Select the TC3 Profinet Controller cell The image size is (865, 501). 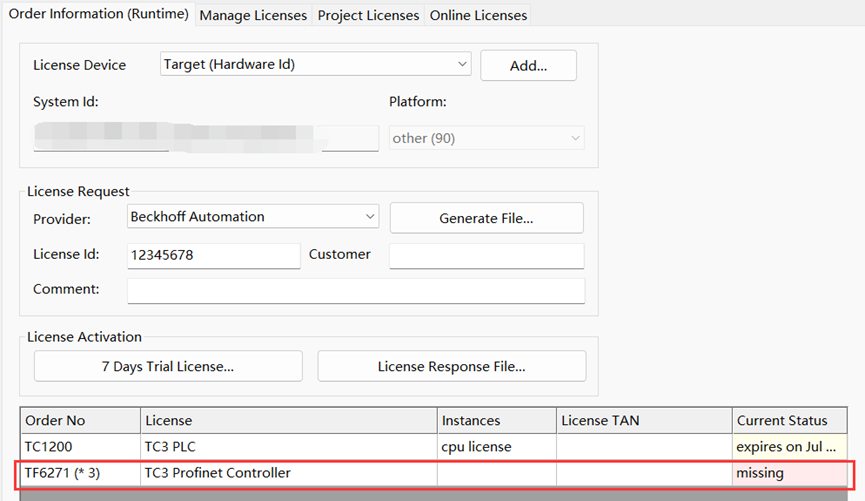point(289,473)
